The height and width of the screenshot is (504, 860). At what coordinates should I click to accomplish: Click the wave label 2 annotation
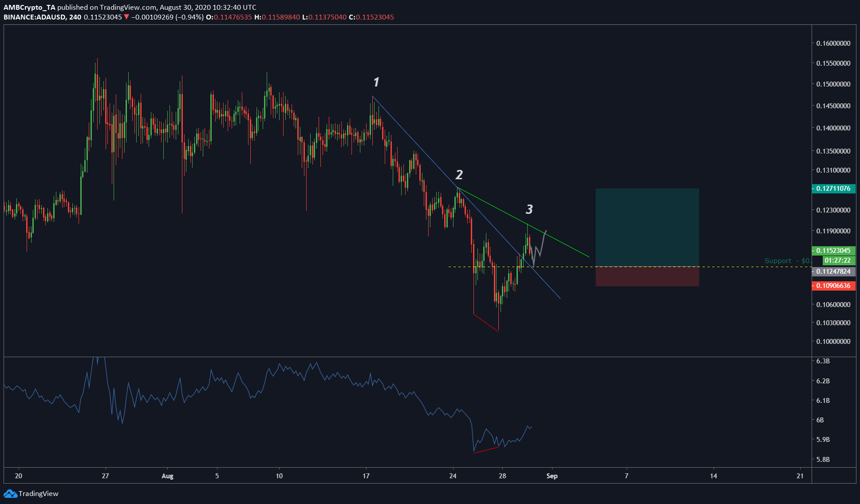[x=459, y=175]
